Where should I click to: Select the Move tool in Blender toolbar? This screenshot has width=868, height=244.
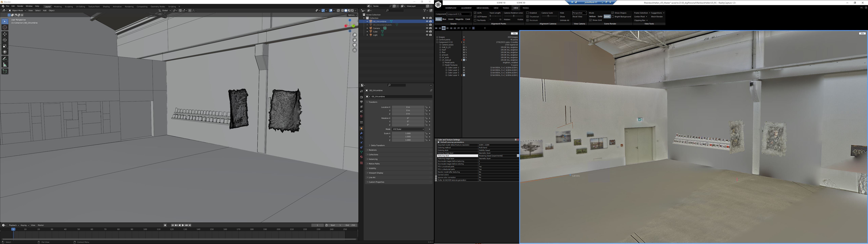click(5, 34)
